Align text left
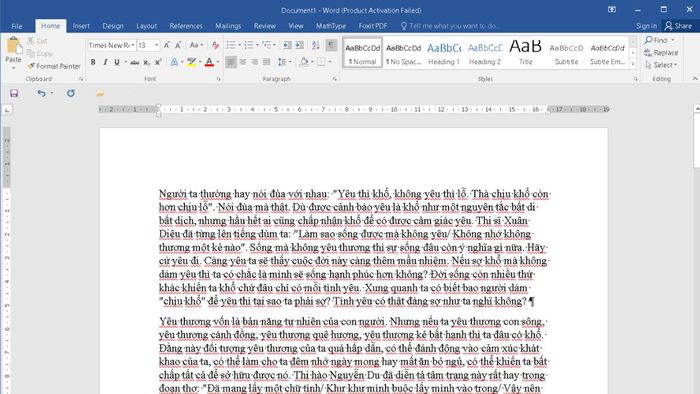Viewport: 700px width, 394px height. [x=231, y=62]
